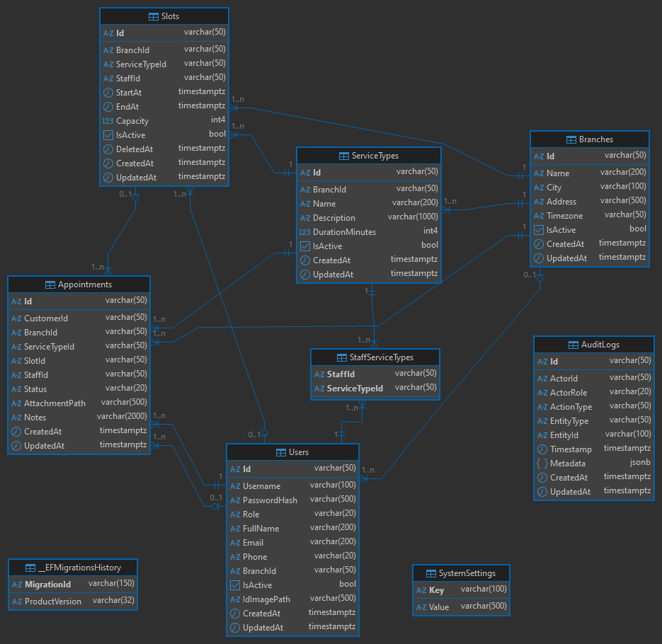Select the ServiceTypes table header icon
Viewport: 662px width, 644px height.
[344, 156]
